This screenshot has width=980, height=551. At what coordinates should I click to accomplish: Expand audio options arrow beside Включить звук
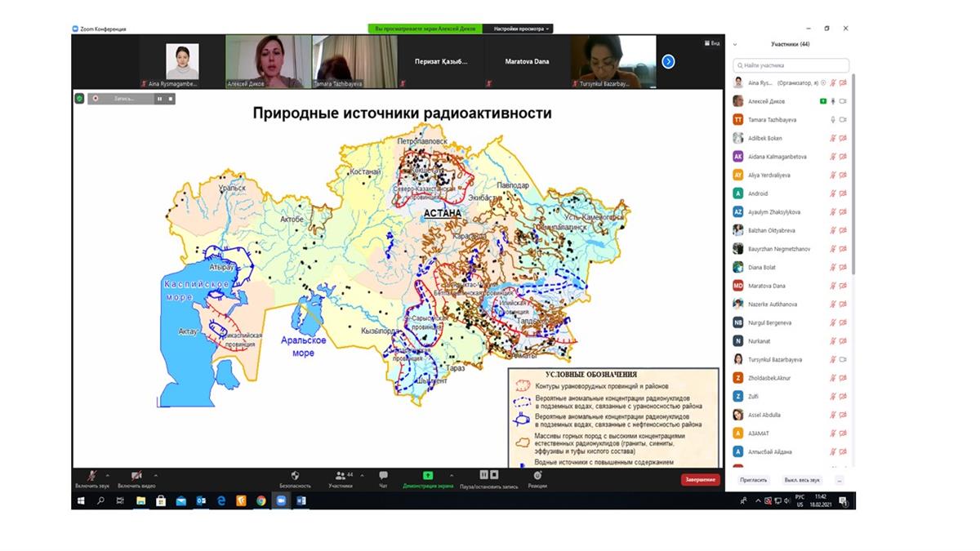108,475
